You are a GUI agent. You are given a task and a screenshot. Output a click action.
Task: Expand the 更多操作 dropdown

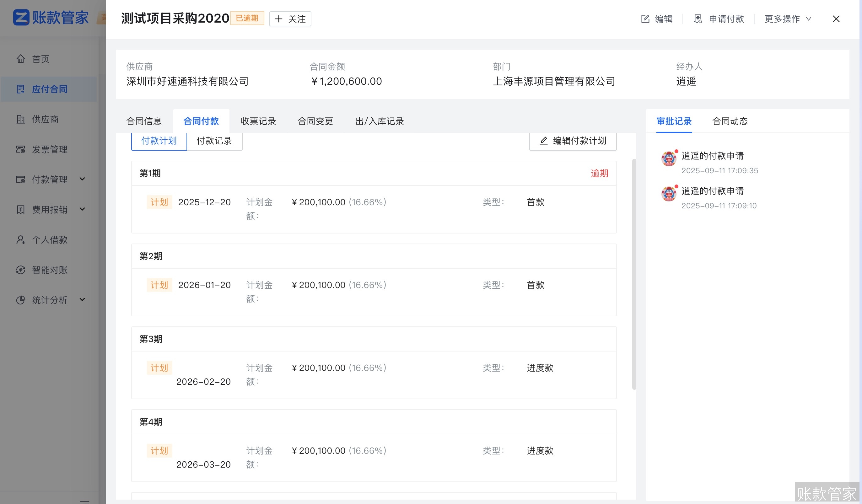coord(787,19)
